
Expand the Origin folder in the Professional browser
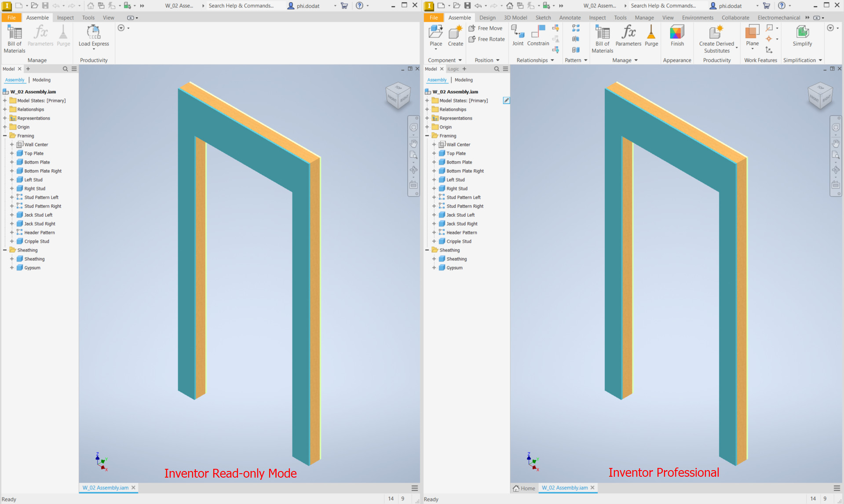(427, 127)
